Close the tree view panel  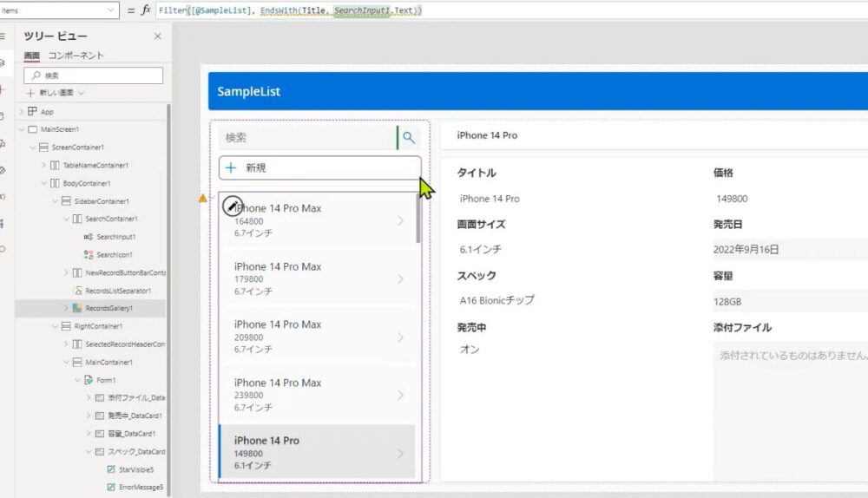pos(158,36)
